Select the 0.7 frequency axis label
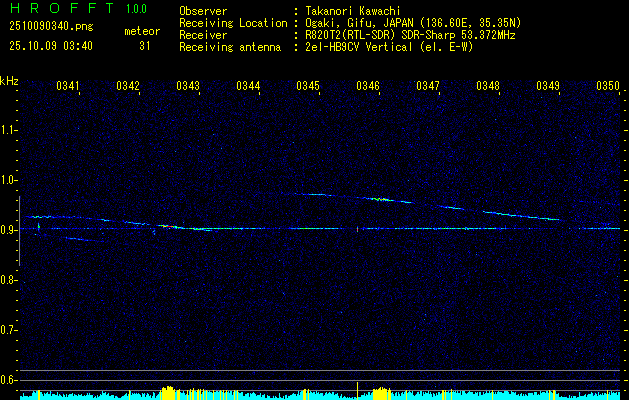The height and width of the screenshot is (400, 629). coord(9,330)
